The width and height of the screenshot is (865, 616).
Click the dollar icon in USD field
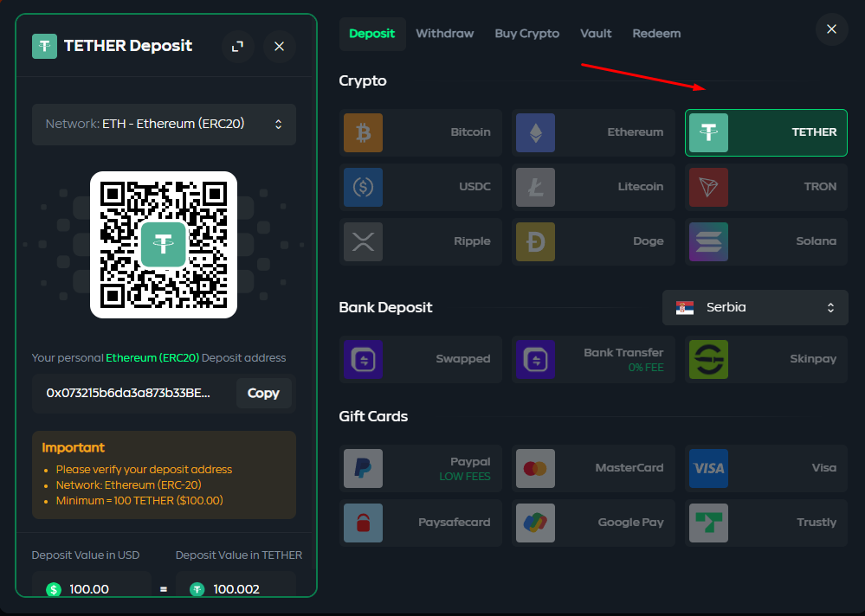[54, 589]
